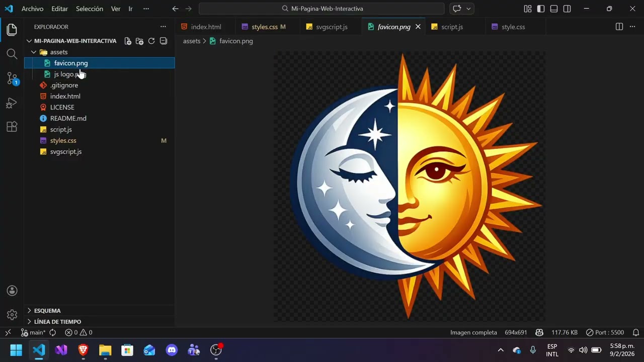Image resolution: width=644 pixels, height=362 pixels.
Task: Click the main* branch in status bar
Action: (x=33, y=332)
